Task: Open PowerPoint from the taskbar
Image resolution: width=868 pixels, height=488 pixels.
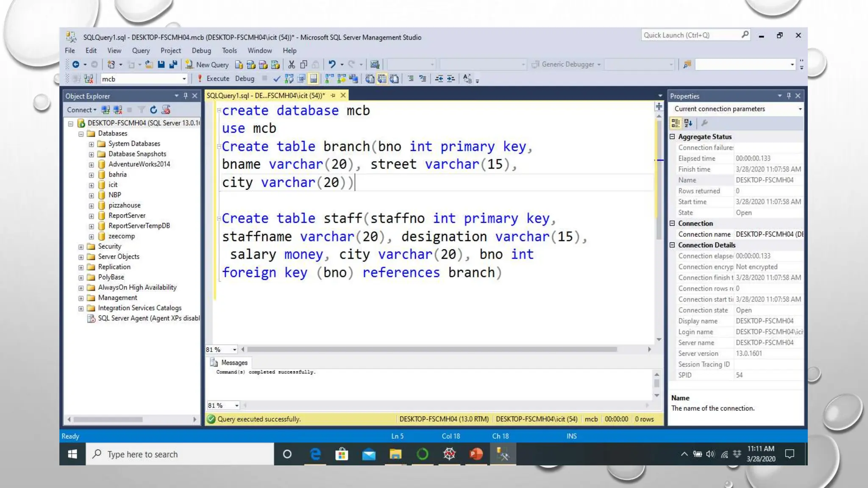Action: 476,454
